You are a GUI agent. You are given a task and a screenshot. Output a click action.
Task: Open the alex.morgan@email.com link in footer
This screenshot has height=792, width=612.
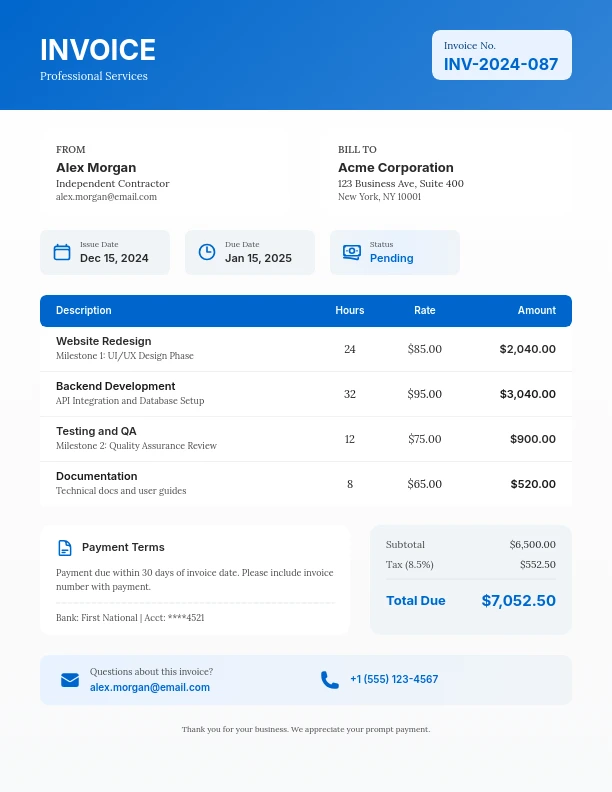click(150, 687)
